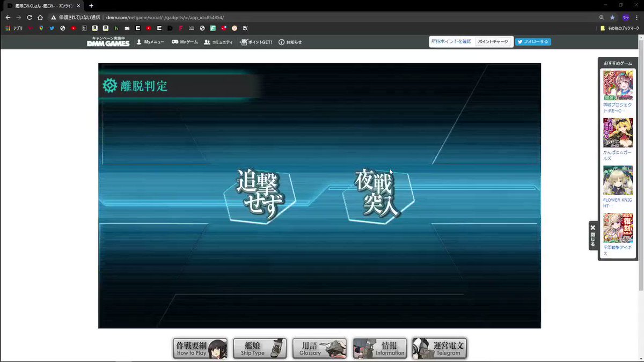Click the not-secure warning icon
Viewport: 644px width, 362px height.
point(54,17)
